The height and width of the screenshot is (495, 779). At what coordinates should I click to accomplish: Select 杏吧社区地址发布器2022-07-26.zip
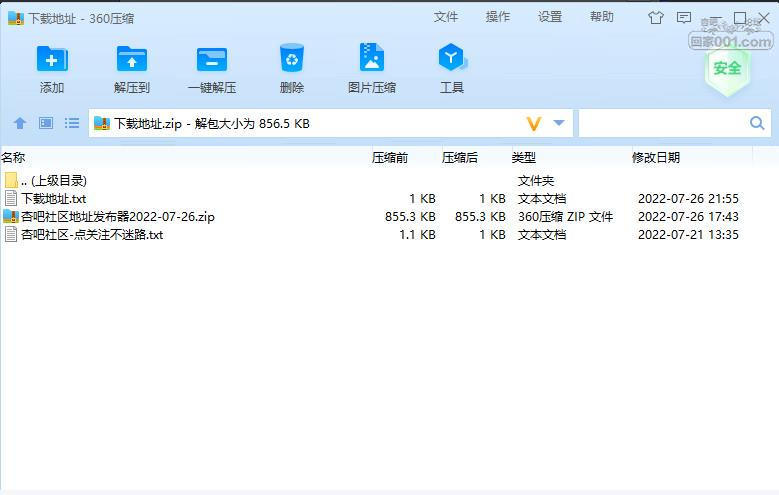[x=118, y=217]
